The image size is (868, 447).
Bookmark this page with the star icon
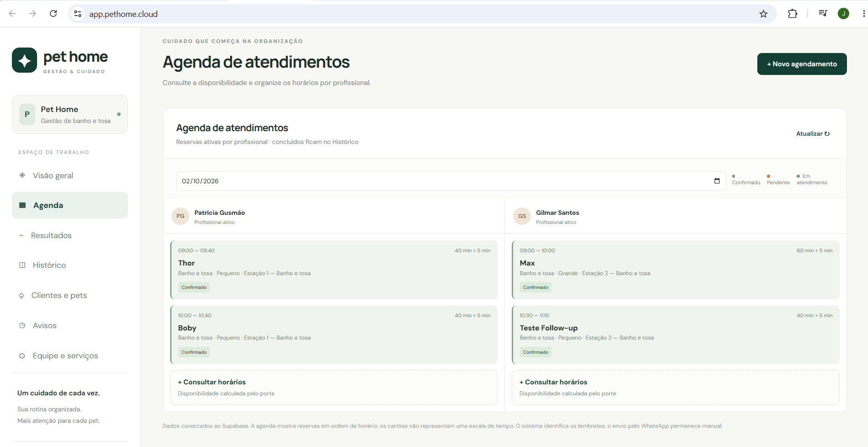[x=764, y=14]
